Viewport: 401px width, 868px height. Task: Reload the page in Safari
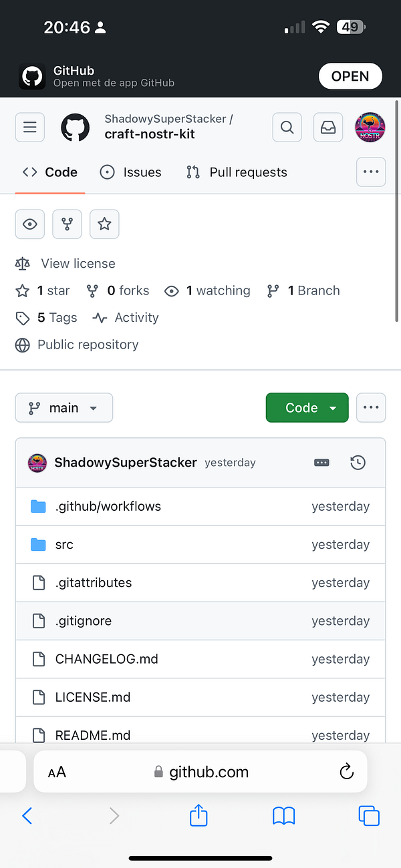click(x=346, y=773)
